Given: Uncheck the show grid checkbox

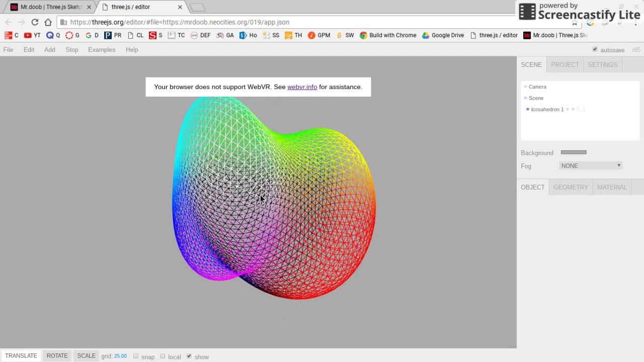Looking at the screenshot, I should click(189, 356).
